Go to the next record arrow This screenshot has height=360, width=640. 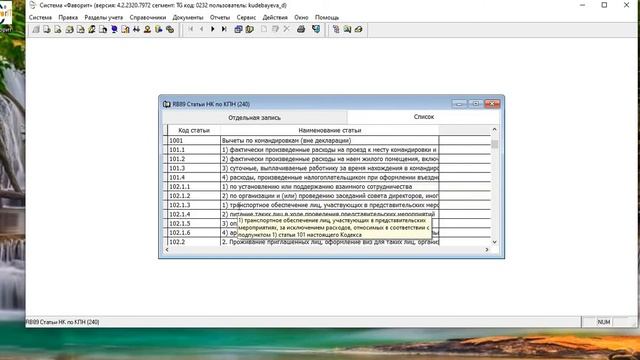[x=213, y=29]
